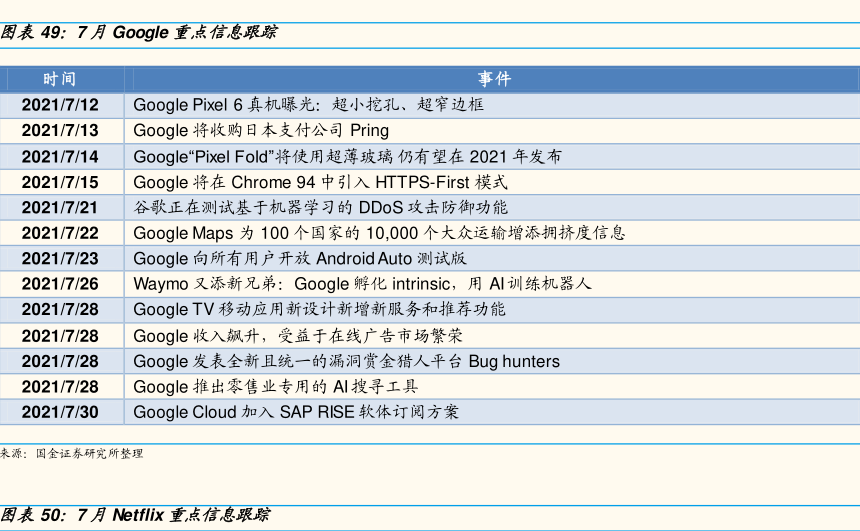Select the 2021/7/23 date cell

coord(60,258)
